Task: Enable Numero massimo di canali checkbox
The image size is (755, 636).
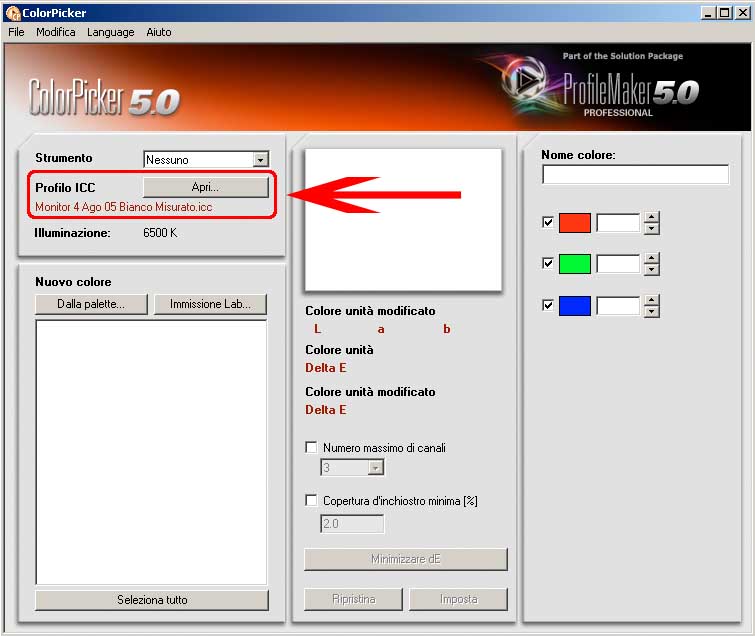Action: pyautogui.click(x=312, y=447)
